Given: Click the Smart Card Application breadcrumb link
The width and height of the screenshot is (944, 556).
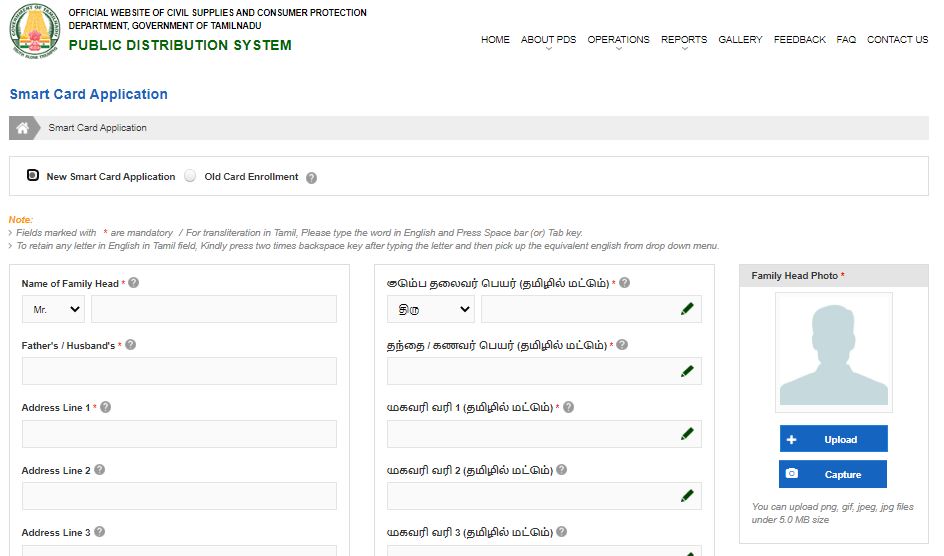Looking at the screenshot, I should pos(98,128).
